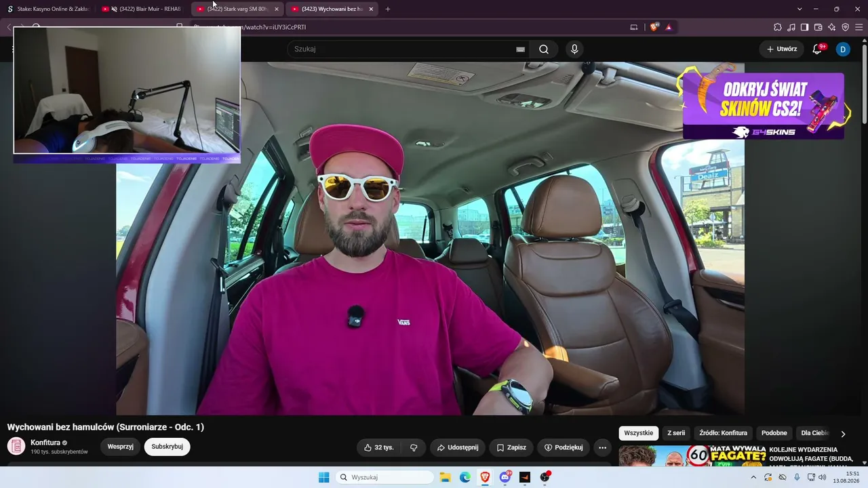868x488 pixels.
Task: Click the system tray microphone icon
Action: [x=797, y=477]
